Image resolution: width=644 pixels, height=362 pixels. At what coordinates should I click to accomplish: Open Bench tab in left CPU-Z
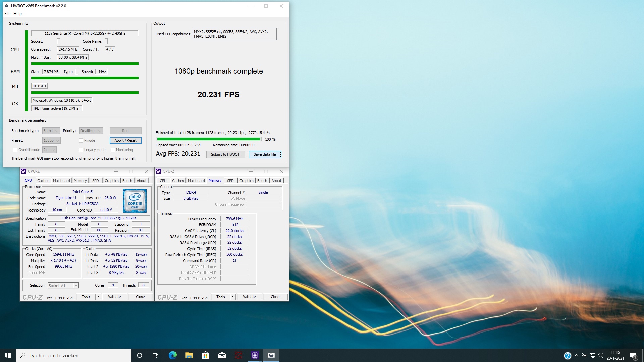(127, 181)
